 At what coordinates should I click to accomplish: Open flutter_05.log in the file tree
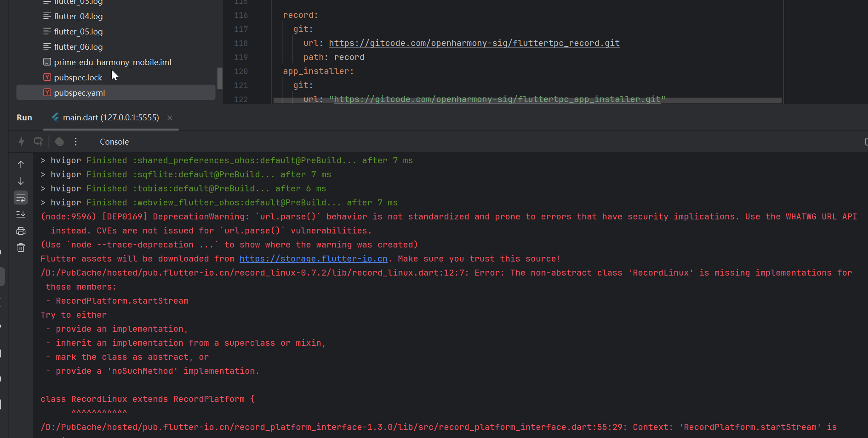(78, 31)
